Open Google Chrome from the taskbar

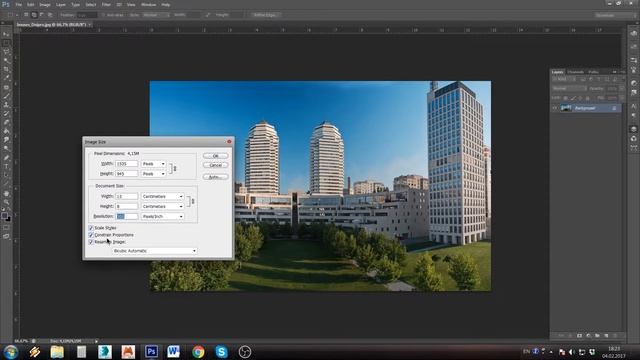click(198, 351)
